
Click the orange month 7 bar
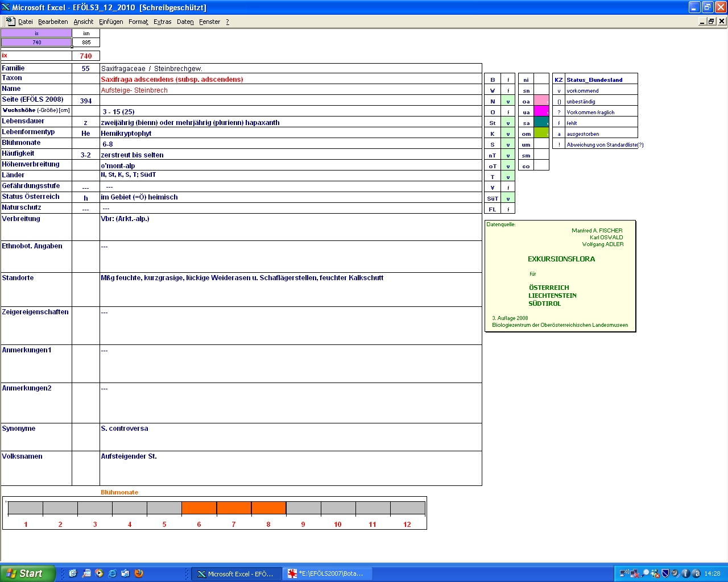pos(234,508)
